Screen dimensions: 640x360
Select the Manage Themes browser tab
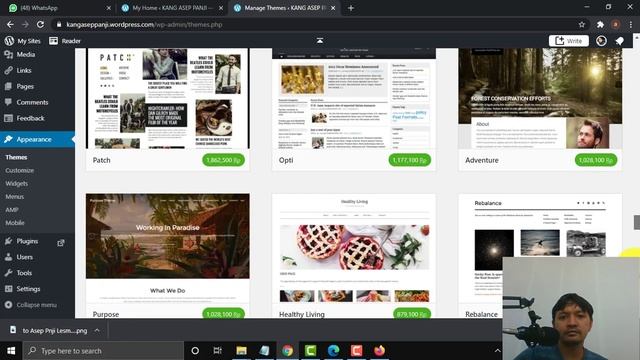pyautogui.click(x=284, y=8)
